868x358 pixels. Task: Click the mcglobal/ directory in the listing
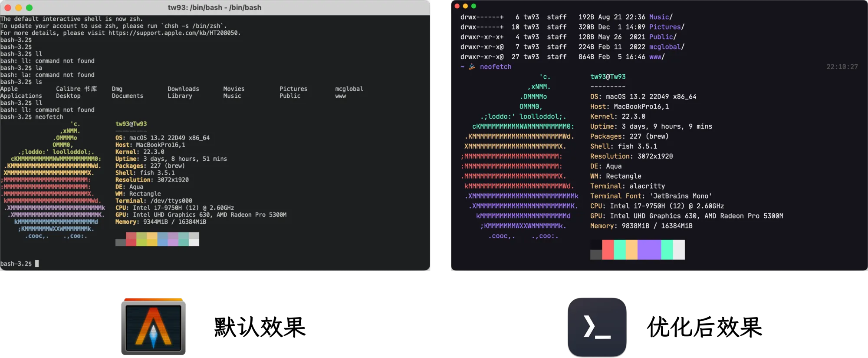pos(667,47)
